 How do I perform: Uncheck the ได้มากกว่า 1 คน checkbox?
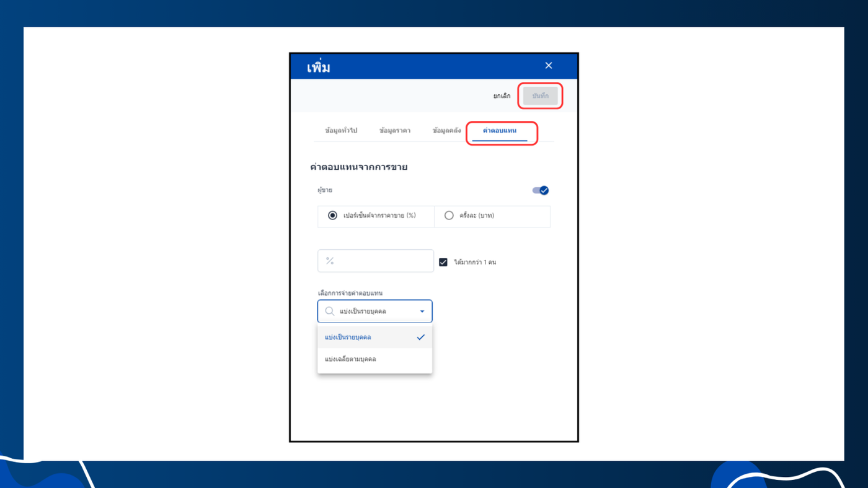coord(443,262)
